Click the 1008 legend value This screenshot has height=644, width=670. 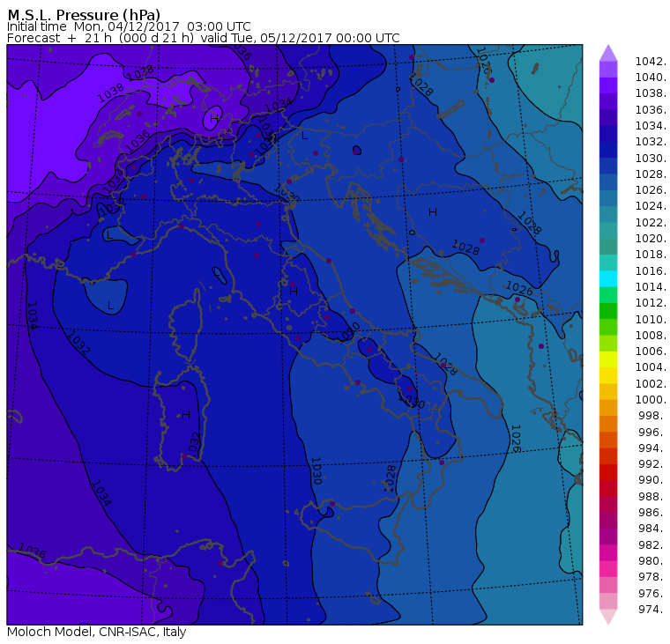coord(651,336)
